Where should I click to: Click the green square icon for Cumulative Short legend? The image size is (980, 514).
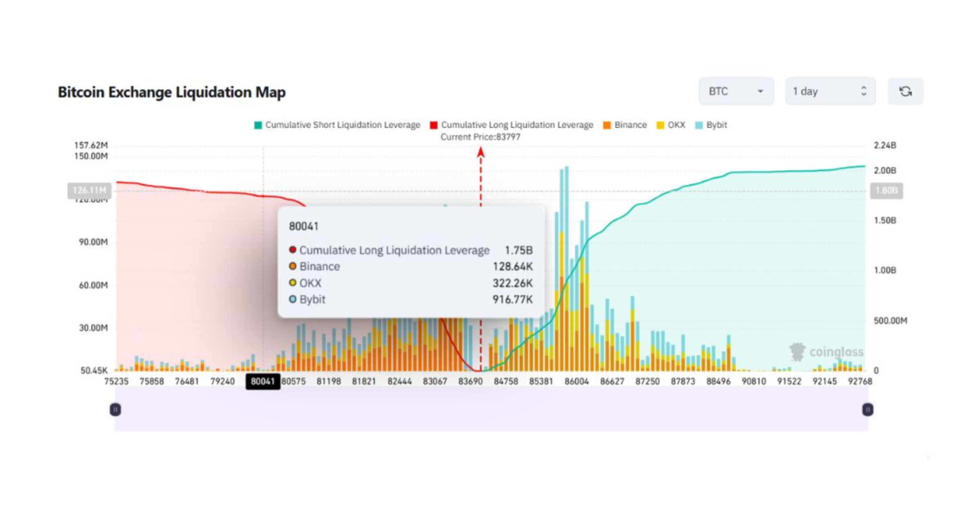tap(258, 125)
